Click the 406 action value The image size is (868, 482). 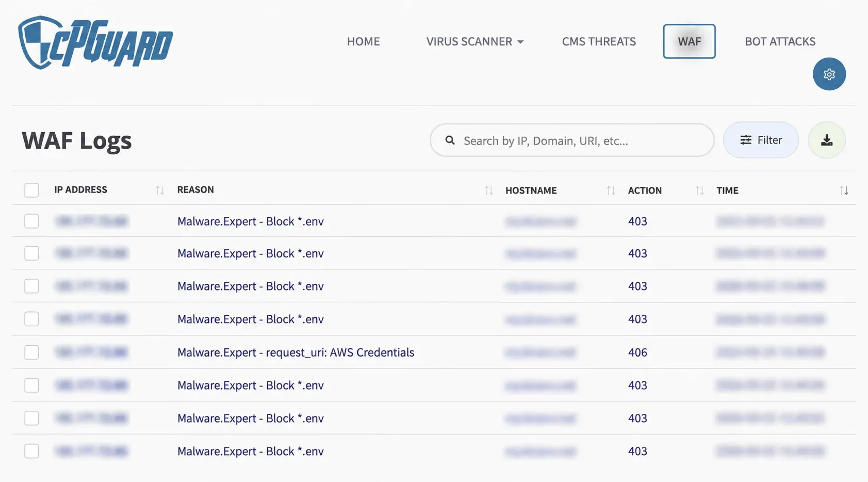(637, 352)
